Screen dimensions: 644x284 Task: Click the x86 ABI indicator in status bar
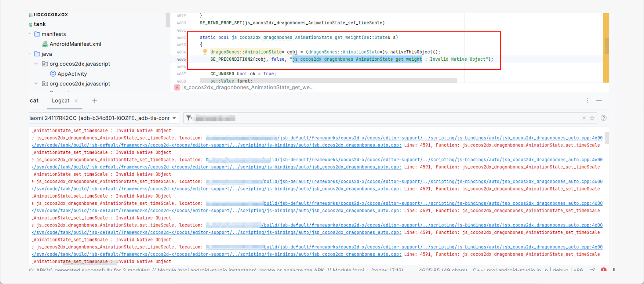[x=578, y=270]
